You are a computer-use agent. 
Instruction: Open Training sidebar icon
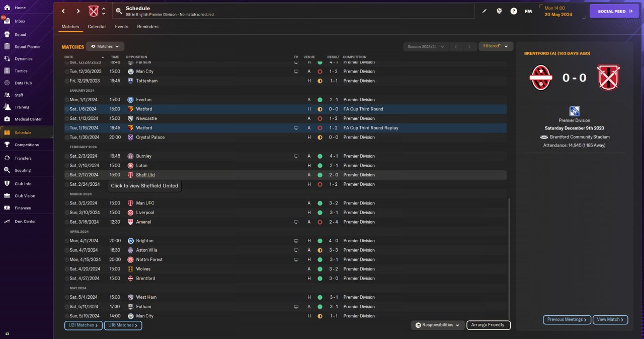click(x=7, y=107)
